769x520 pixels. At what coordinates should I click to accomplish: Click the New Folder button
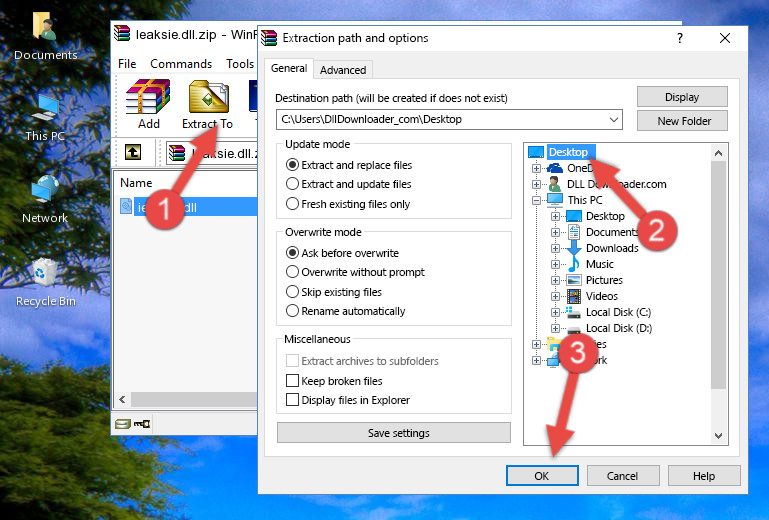pyautogui.click(x=682, y=121)
